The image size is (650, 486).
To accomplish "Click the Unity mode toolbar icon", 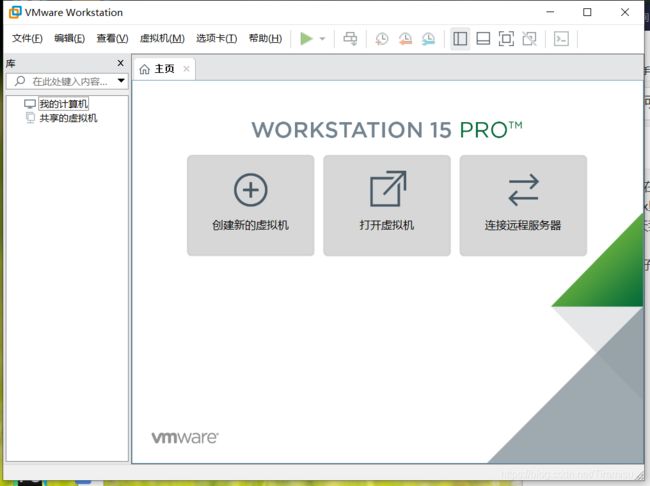I will point(529,39).
